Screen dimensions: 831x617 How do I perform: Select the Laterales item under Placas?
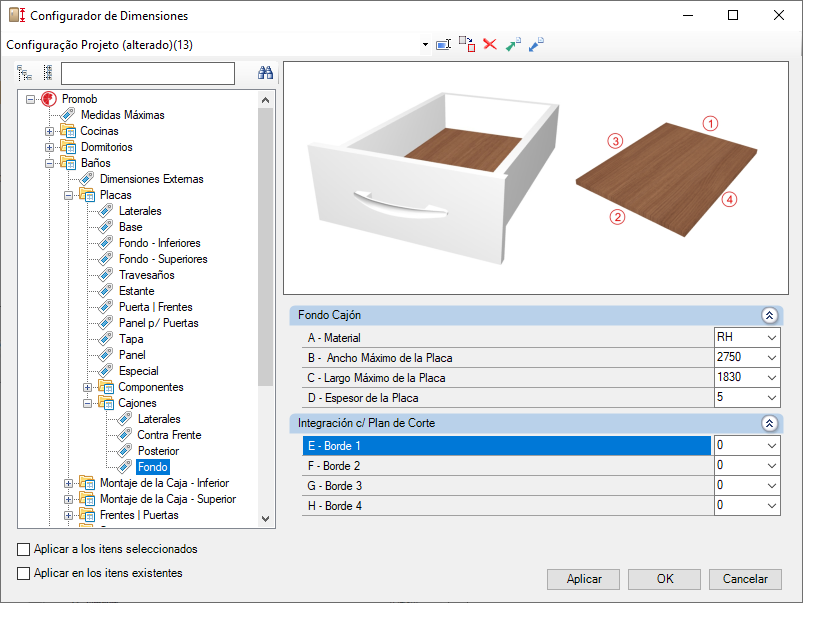140,211
